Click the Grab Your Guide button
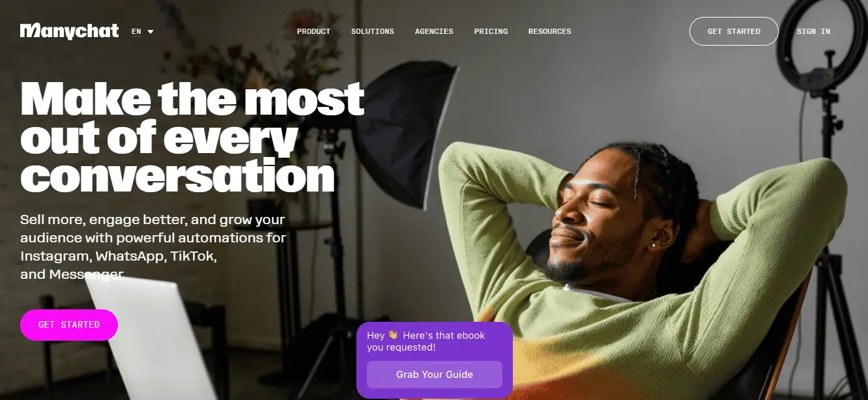868x400 pixels. [435, 375]
